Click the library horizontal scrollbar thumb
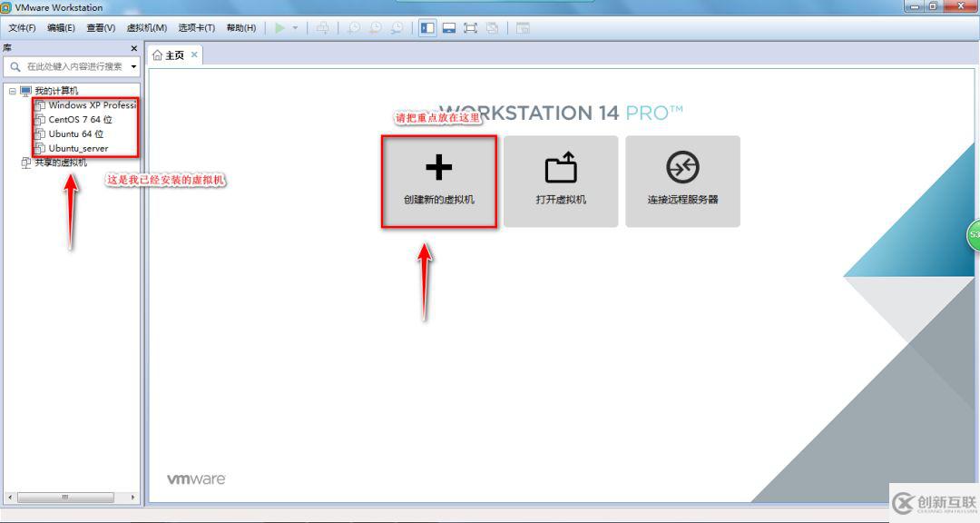 (65, 498)
